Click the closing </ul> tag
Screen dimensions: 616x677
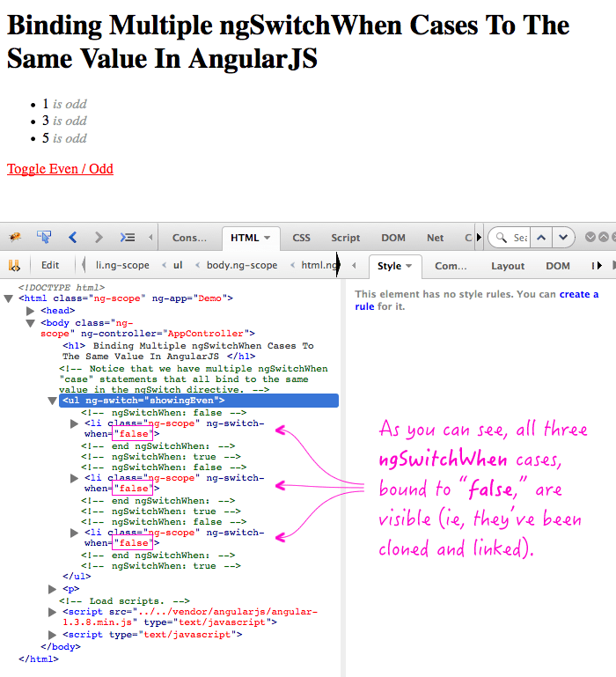[x=77, y=577]
